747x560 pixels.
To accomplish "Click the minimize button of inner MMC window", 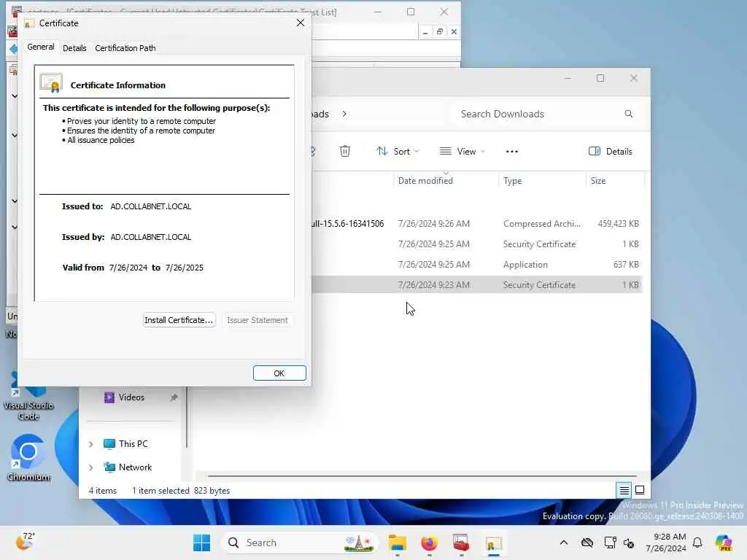I will 425,32.
